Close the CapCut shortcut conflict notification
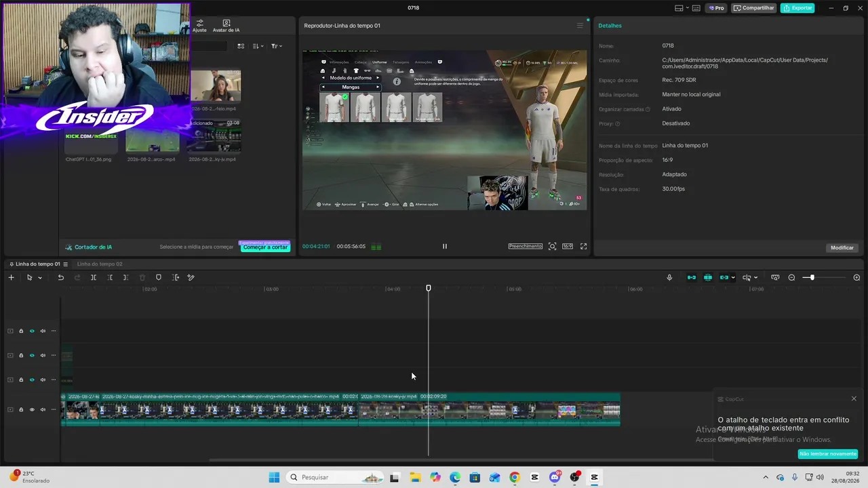Viewport: 868px width, 488px height. (854, 399)
